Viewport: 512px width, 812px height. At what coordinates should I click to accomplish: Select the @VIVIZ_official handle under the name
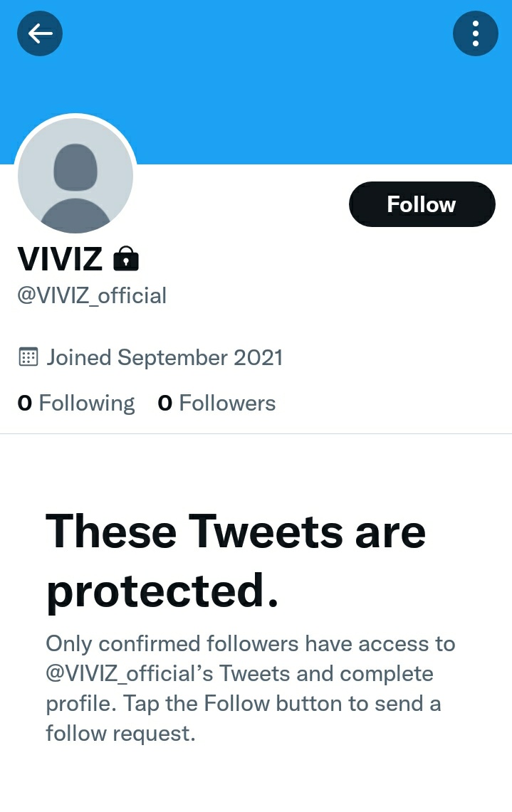coord(92,295)
